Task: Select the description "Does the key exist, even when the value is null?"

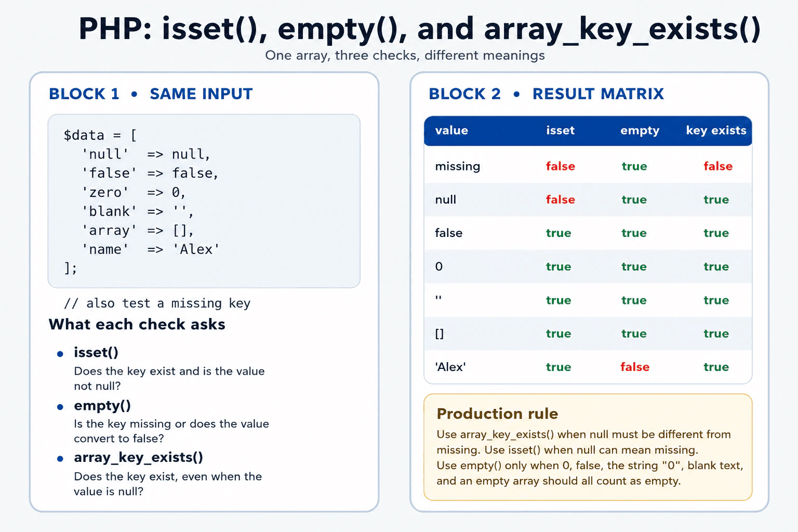Action: 168,484
